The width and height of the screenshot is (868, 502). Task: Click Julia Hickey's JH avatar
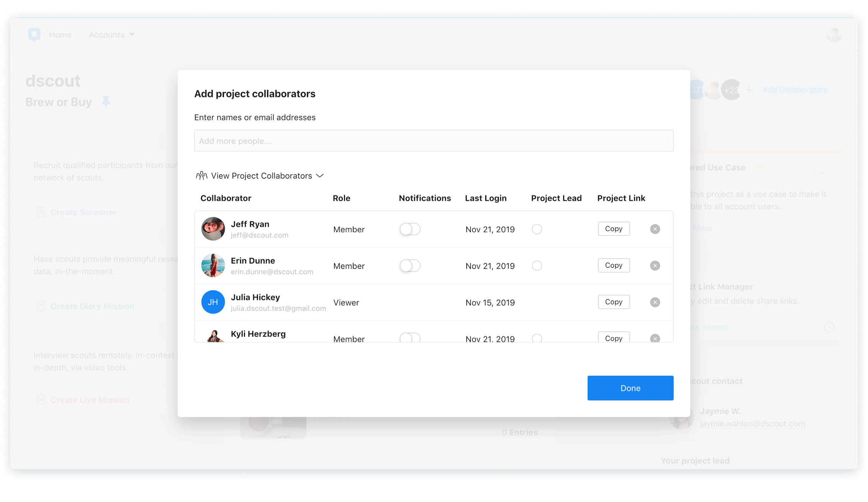click(x=213, y=302)
